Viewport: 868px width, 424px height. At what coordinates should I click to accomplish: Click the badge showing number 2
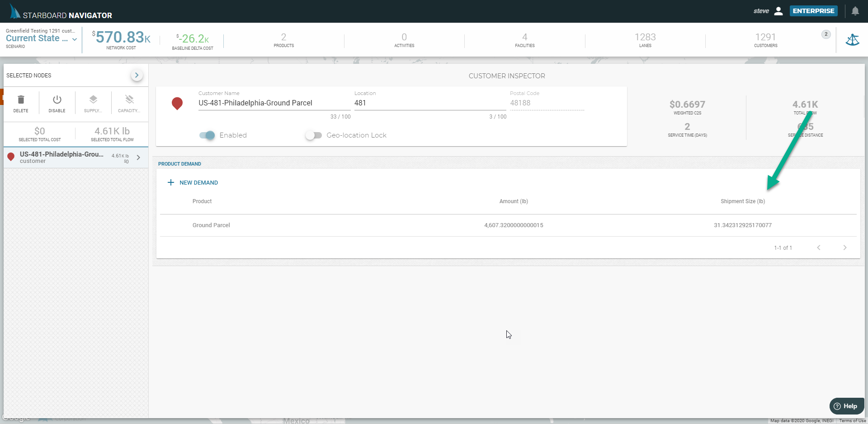826,34
